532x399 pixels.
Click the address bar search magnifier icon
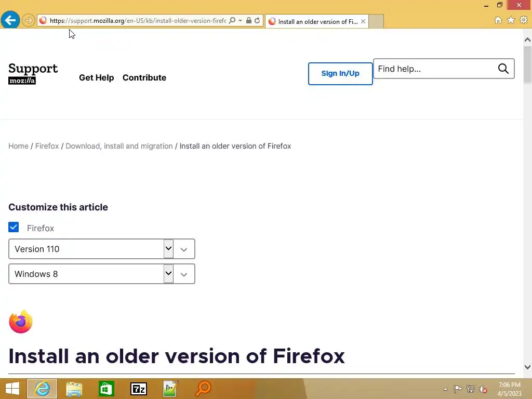(232, 21)
